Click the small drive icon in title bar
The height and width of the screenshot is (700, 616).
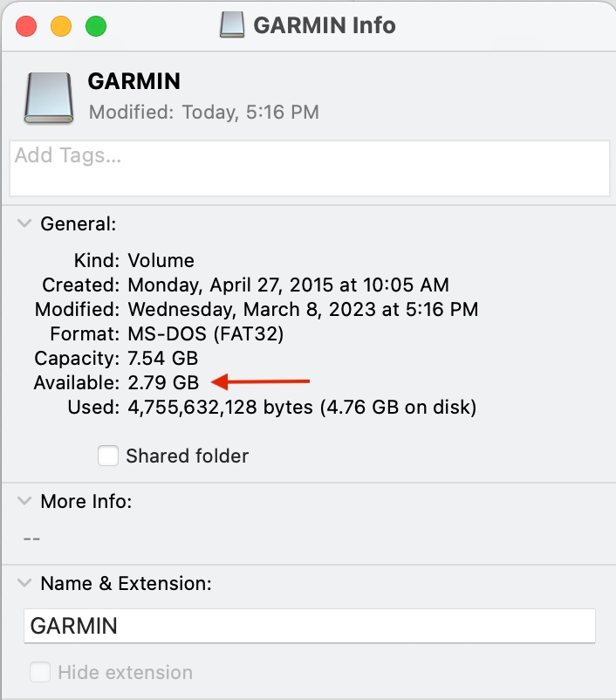click(232, 24)
